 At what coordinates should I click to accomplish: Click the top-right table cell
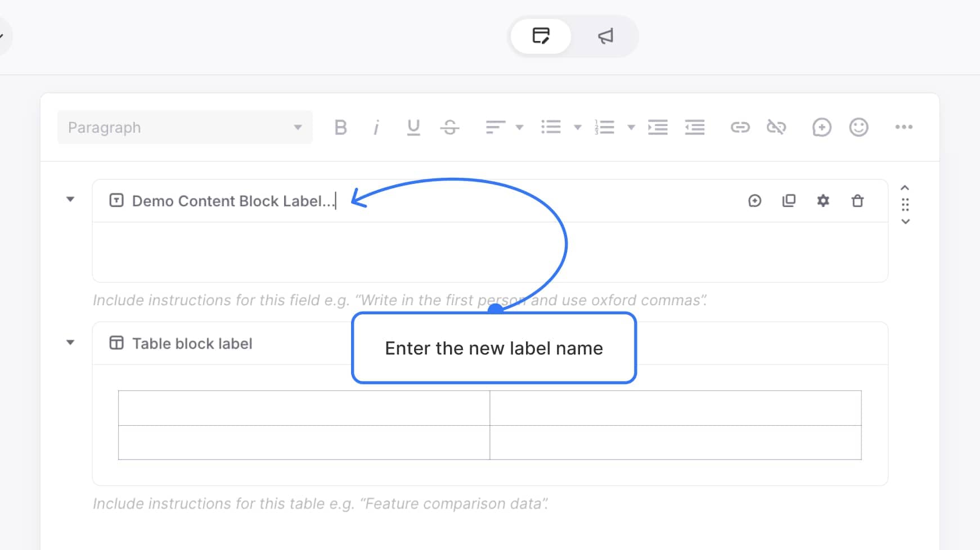click(676, 408)
